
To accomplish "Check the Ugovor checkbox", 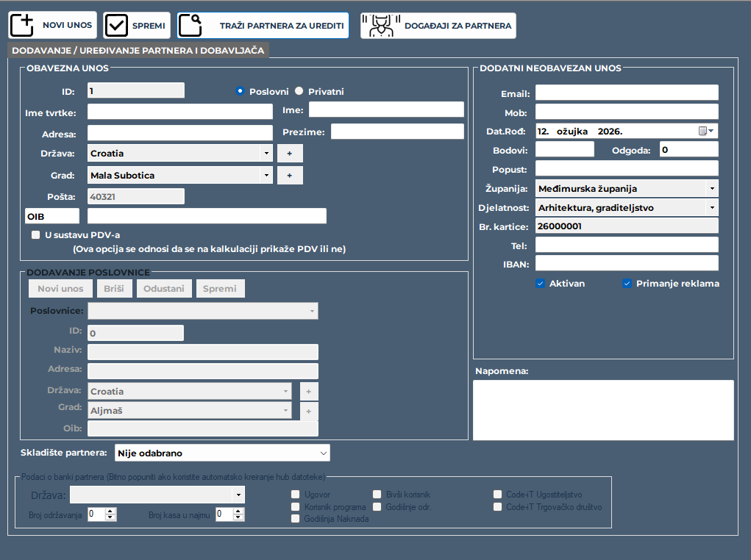I will point(296,495).
